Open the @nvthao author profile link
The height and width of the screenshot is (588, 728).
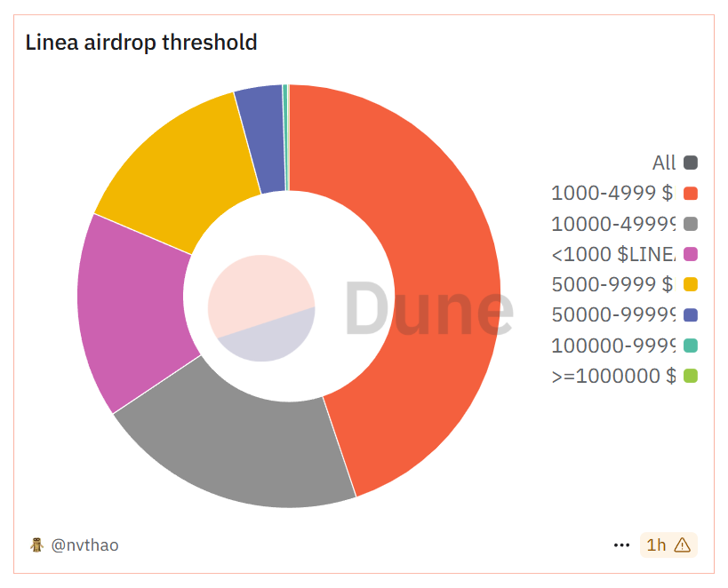(84, 544)
